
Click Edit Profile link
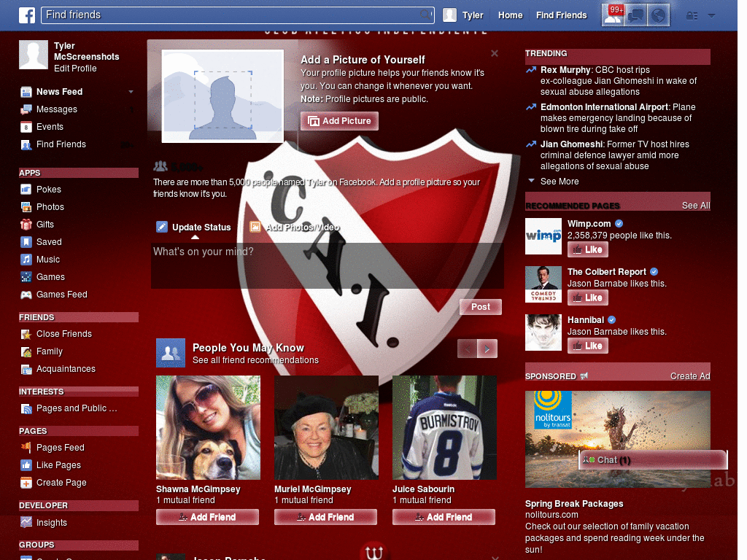point(75,69)
